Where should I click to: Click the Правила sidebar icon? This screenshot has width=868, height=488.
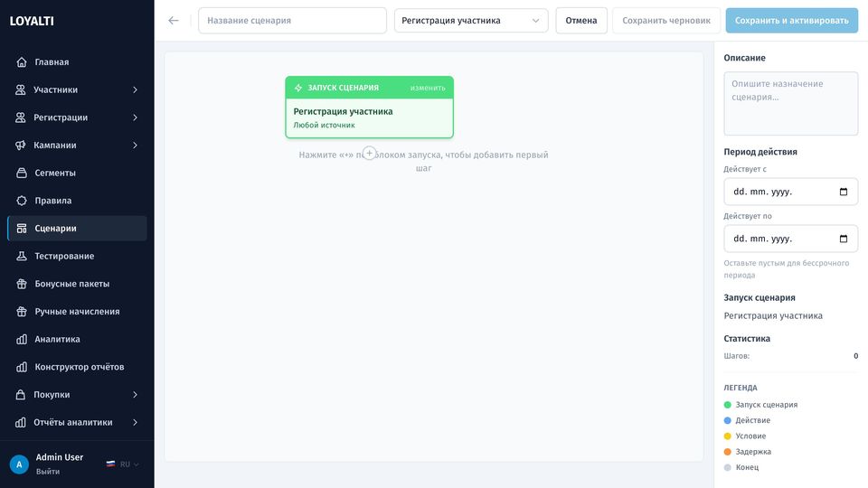pos(22,201)
